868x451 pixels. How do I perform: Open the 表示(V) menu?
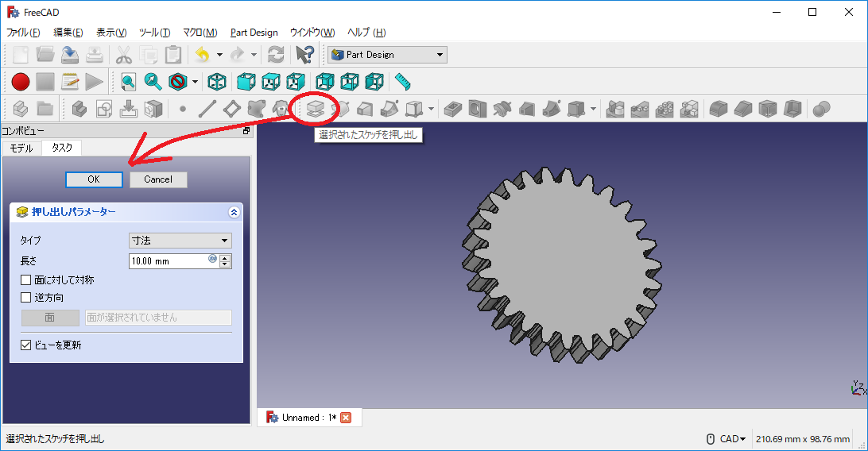click(x=111, y=32)
